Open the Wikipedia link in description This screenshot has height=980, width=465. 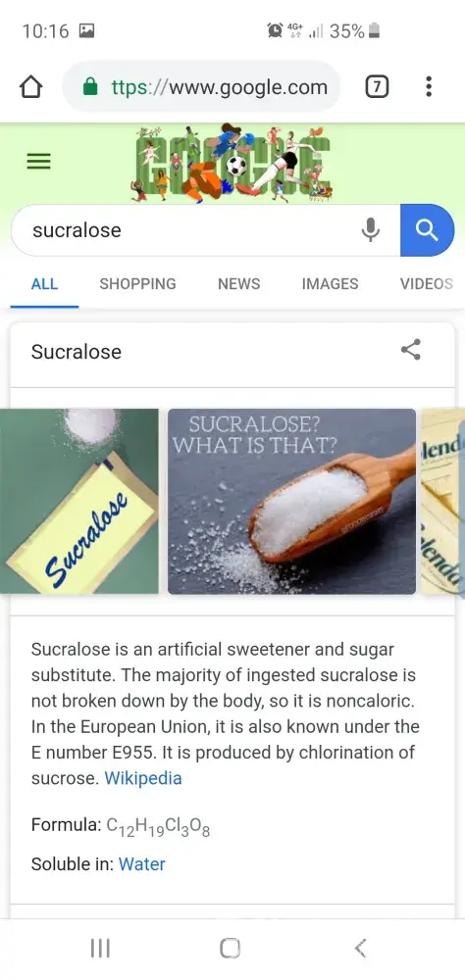click(142, 778)
